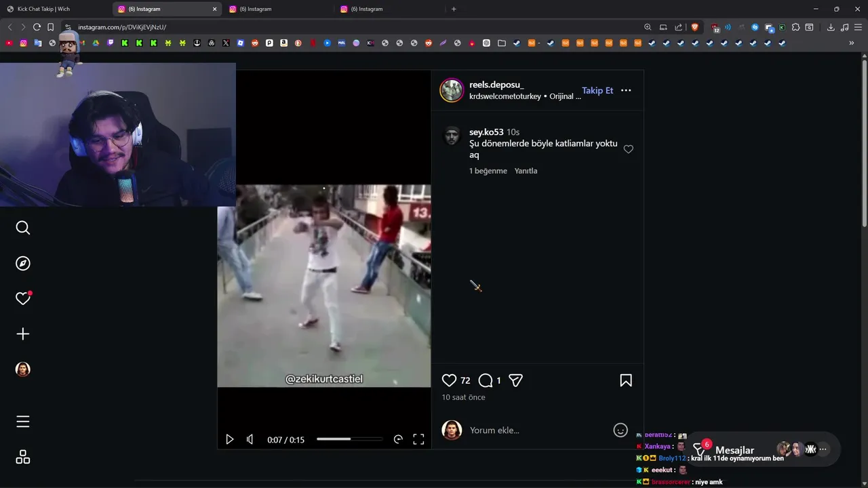Click the 72 likes count
This screenshot has height=488, width=868.
[465, 381]
